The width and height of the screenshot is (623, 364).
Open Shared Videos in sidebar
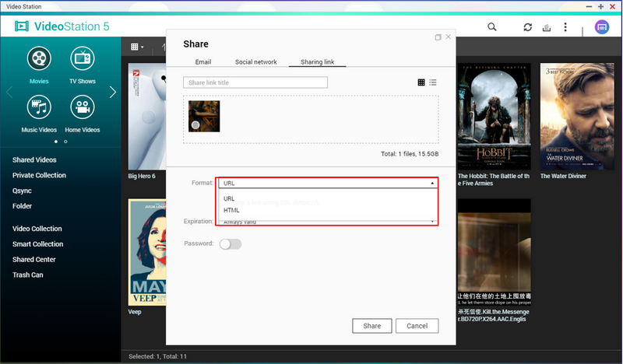(x=34, y=160)
